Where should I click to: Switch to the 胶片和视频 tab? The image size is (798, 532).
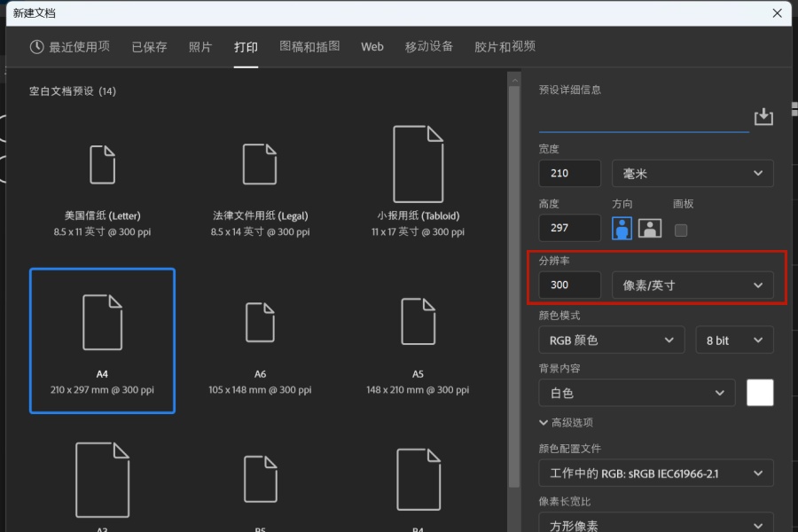point(505,46)
